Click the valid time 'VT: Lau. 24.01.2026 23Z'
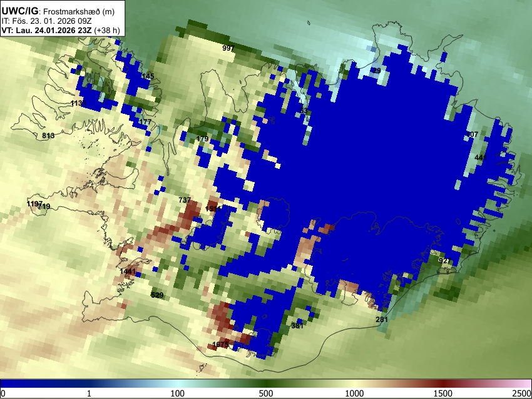This screenshot has width=532, height=399. coord(46,30)
